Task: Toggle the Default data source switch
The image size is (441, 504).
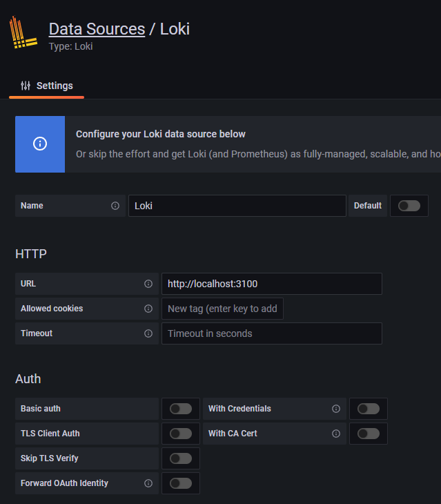Action: pyautogui.click(x=409, y=206)
